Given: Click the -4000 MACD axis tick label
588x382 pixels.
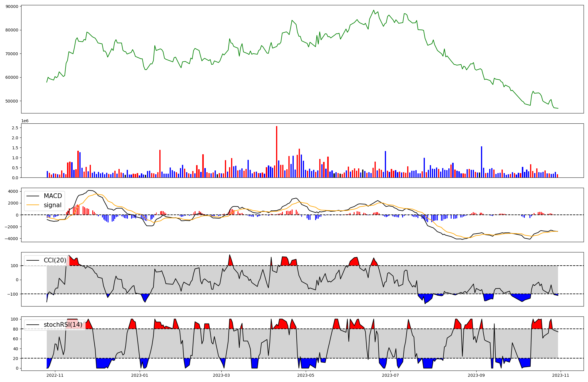Looking at the screenshot, I should point(12,239).
